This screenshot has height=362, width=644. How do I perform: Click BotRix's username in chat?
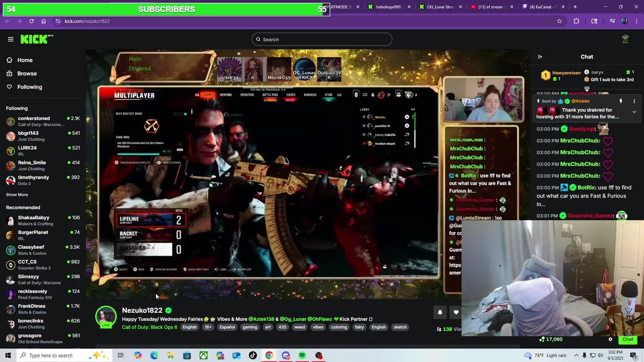tap(587, 188)
